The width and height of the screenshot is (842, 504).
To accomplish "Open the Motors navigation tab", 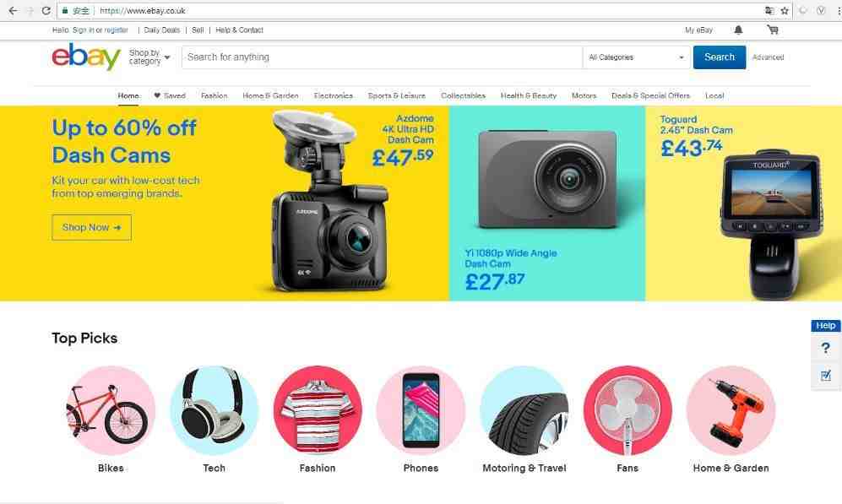I will tap(584, 95).
